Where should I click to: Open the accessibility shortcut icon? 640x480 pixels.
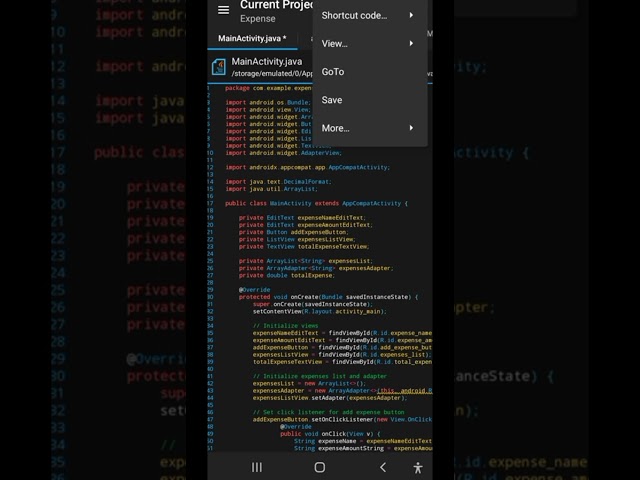(x=417, y=467)
